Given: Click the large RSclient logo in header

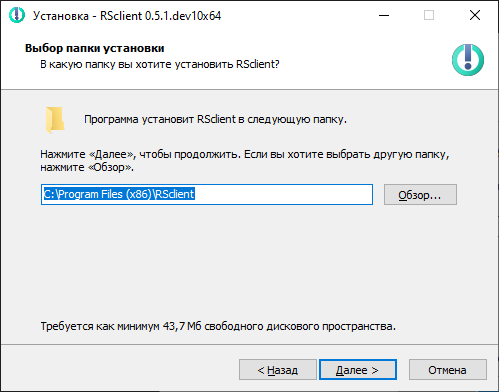Looking at the screenshot, I should click(468, 60).
